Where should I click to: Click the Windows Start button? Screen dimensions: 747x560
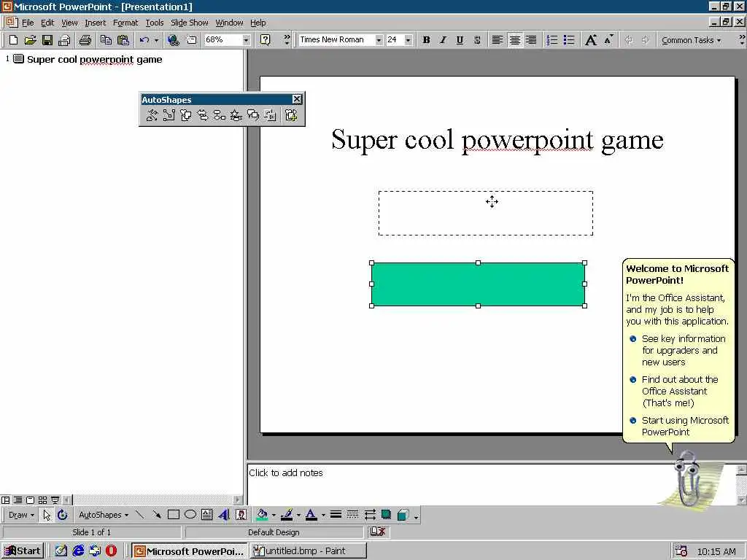pyautogui.click(x=23, y=551)
